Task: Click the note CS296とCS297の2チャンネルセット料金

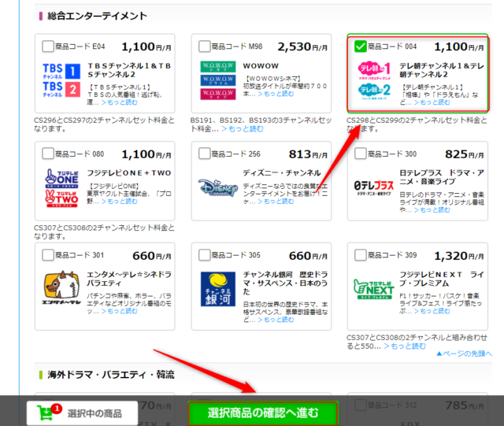Action: point(104,124)
